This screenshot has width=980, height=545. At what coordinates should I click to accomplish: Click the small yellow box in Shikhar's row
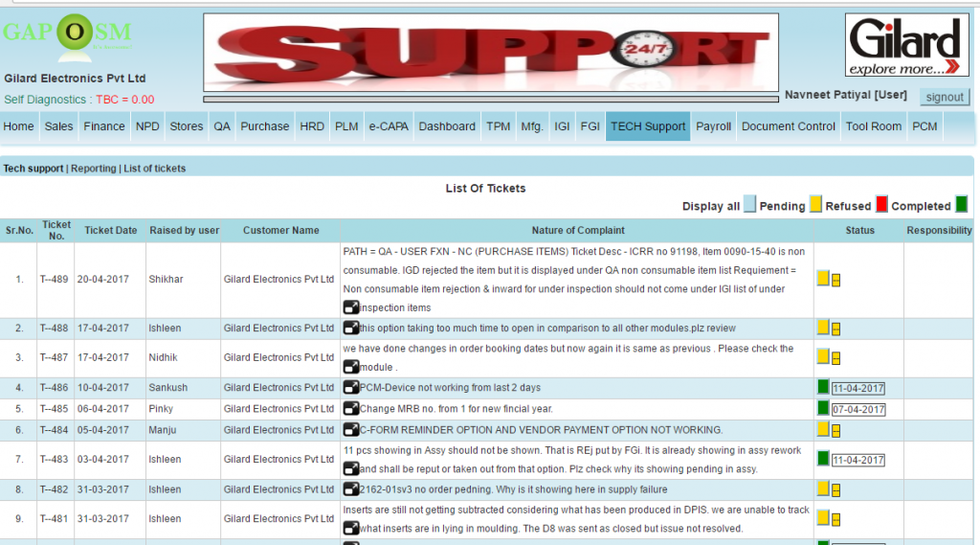[835, 281]
